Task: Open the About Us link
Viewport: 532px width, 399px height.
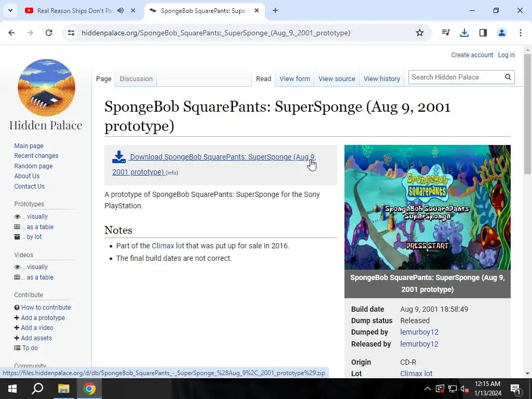Action: pos(27,176)
